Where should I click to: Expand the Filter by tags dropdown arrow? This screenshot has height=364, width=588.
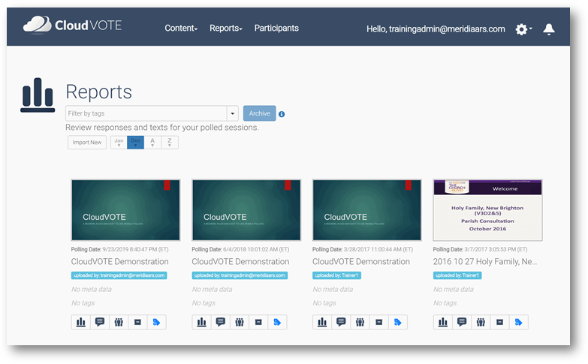pyautogui.click(x=233, y=113)
